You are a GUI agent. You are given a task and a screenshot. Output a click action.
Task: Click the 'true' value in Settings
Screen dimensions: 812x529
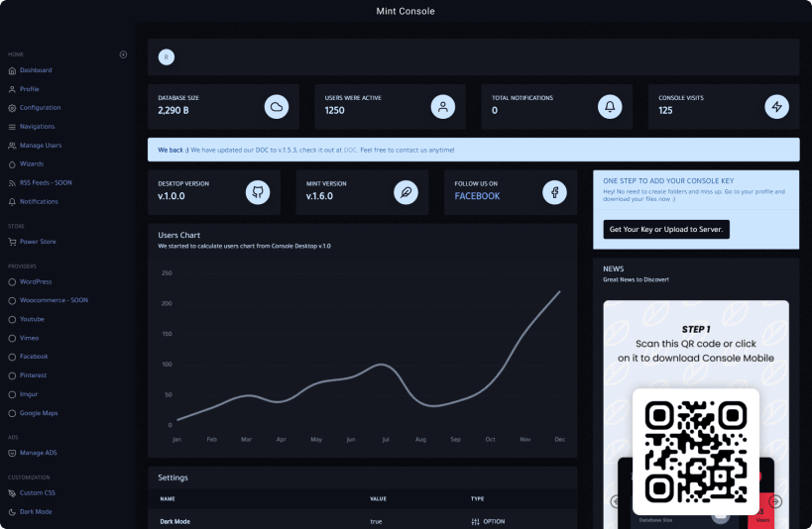pyautogui.click(x=376, y=522)
